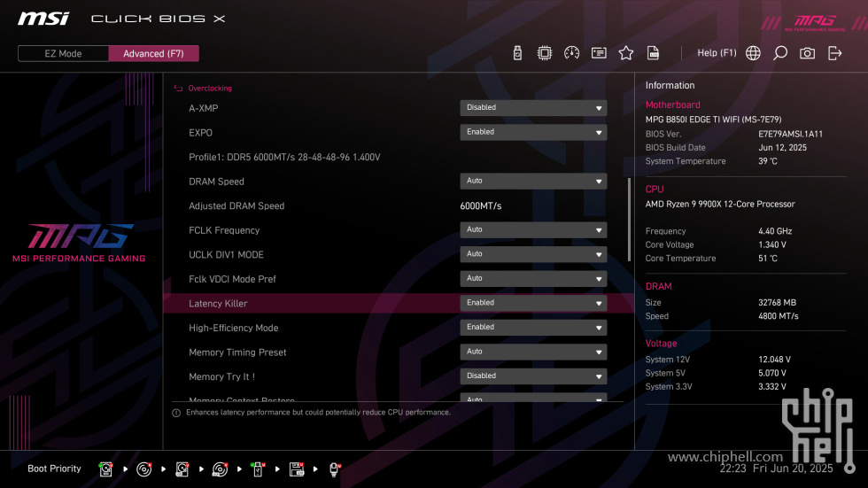Viewport: 868px width, 488px height.
Task: Select the USB floppy boot device
Action: point(297,469)
